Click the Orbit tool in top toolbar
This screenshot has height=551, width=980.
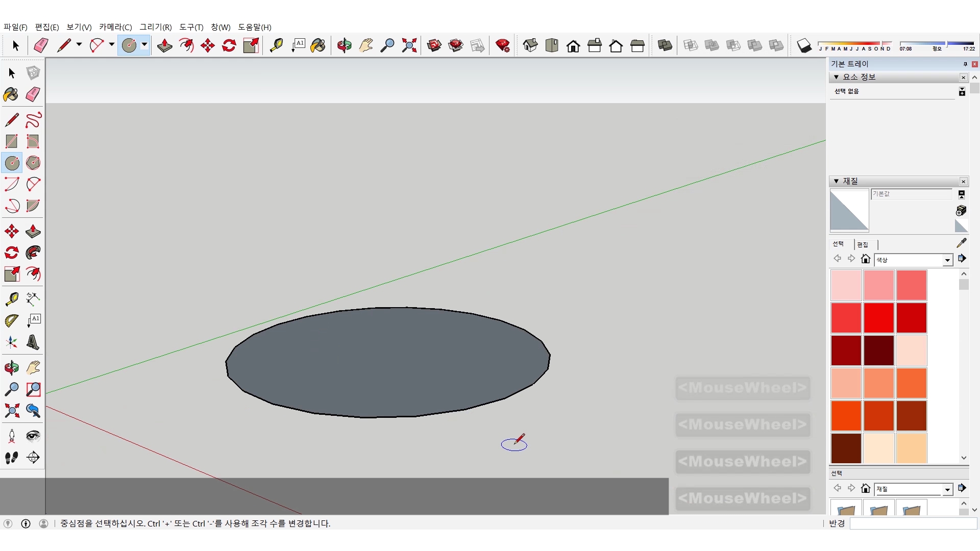click(344, 45)
